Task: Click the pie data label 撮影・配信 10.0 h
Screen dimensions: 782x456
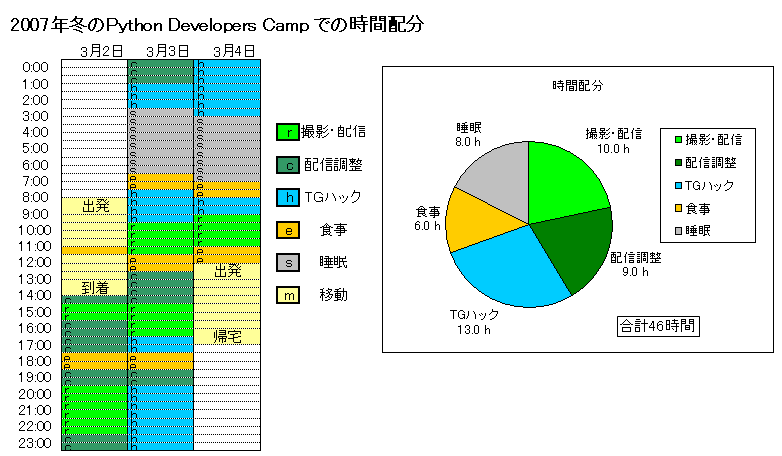Action: click(x=613, y=141)
